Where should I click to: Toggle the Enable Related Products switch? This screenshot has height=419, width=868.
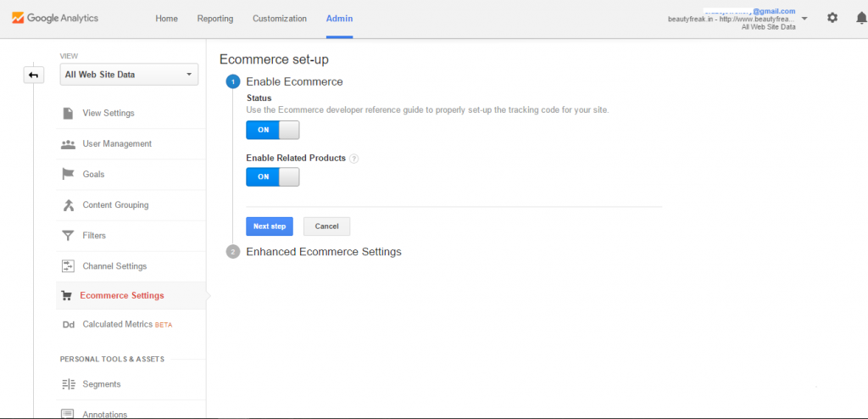pos(273,176)
